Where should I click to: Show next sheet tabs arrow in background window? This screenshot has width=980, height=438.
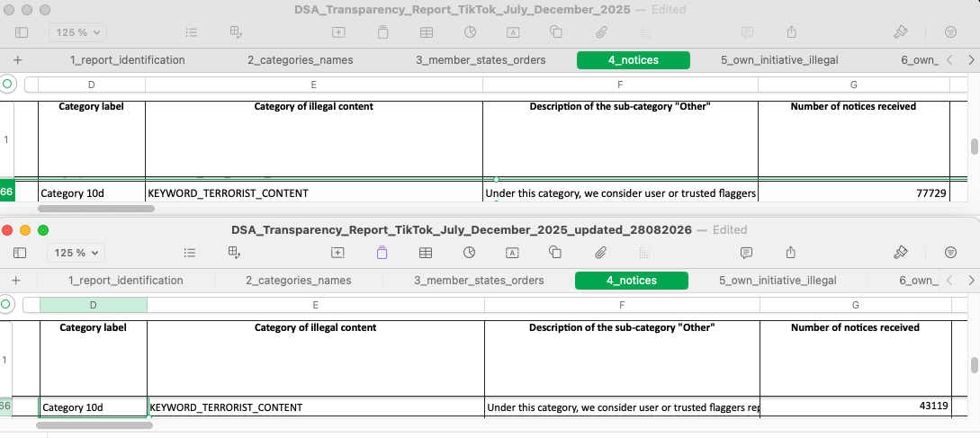970,60
